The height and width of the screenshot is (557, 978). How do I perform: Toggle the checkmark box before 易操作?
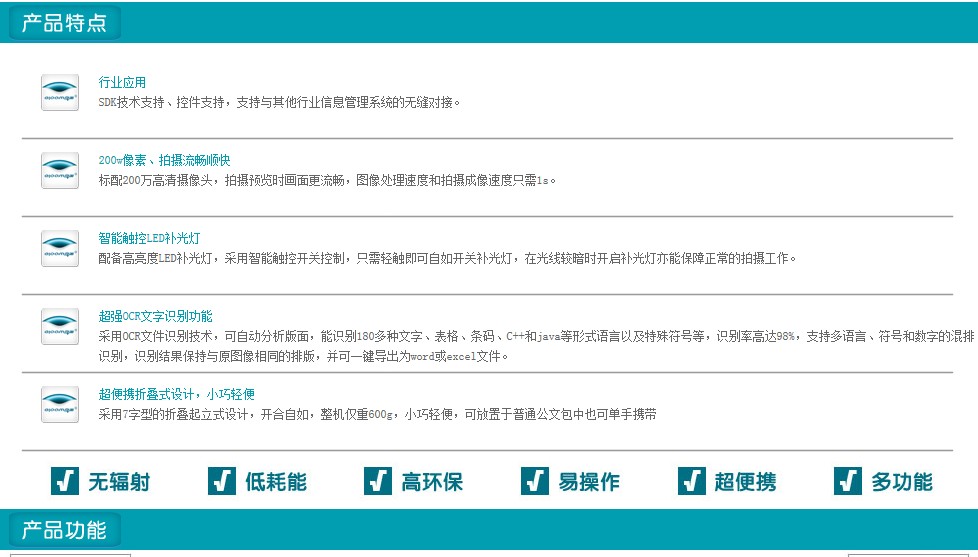point(535,481)
